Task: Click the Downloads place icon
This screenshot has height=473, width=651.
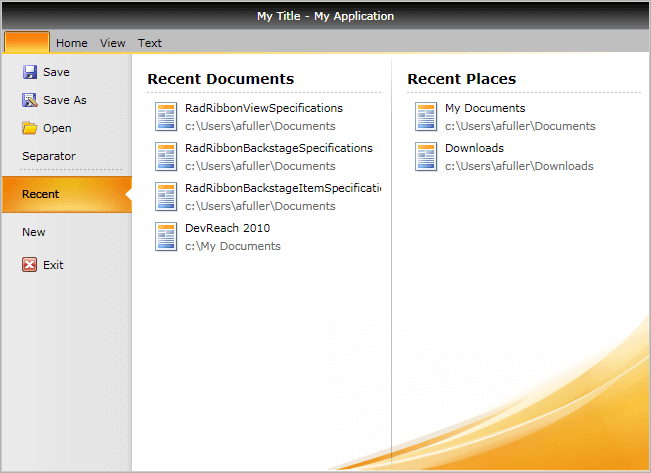Action: coord(426,157)
